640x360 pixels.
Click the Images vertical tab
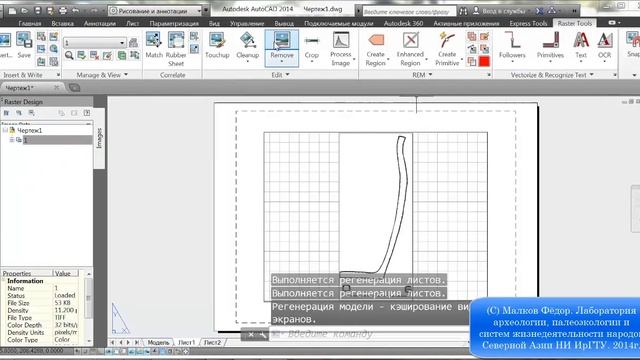(x=99, y=138)
